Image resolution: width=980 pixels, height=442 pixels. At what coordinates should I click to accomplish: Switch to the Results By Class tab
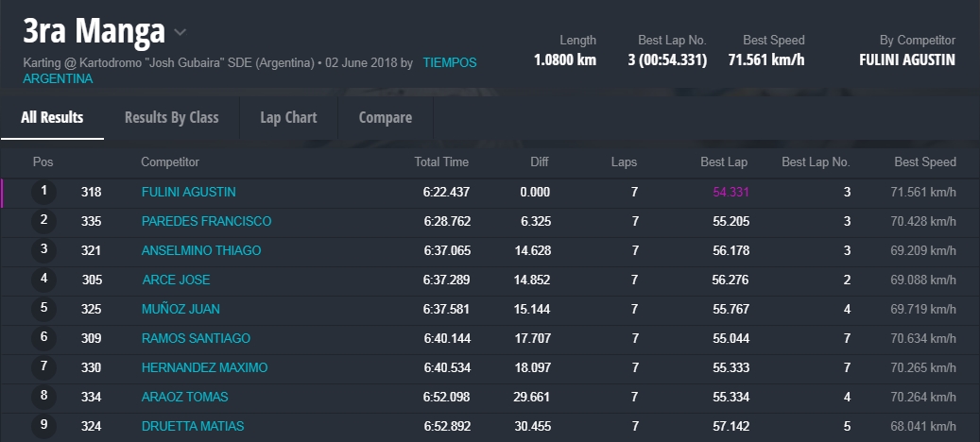[171, 118]
